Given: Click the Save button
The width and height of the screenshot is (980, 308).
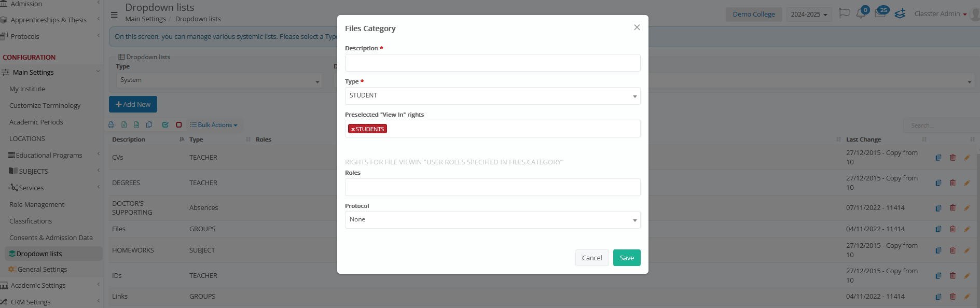Looking at the screenshot, I should coord(627,258).
